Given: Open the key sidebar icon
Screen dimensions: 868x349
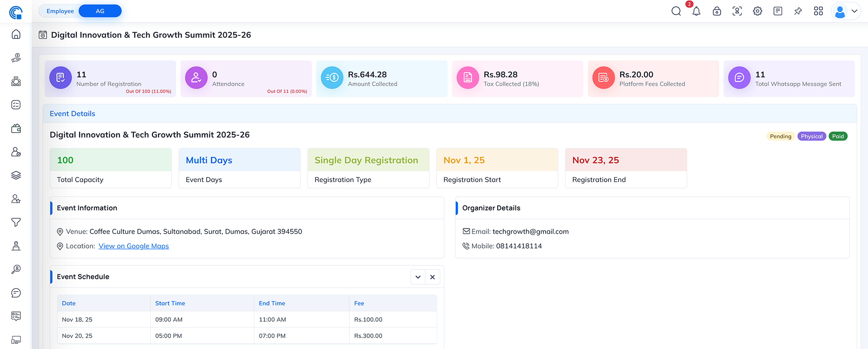Looking at the screenshot, I should tap(16, 269).
